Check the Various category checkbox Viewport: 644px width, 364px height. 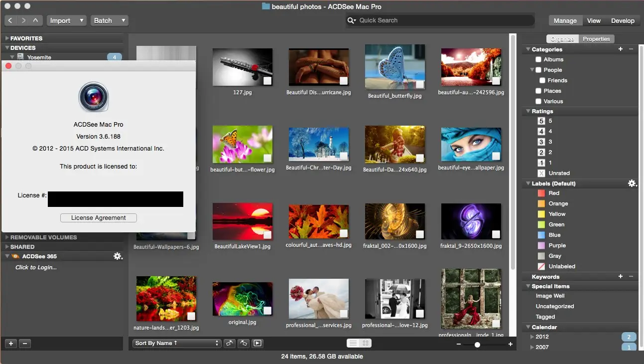[538, 101]
